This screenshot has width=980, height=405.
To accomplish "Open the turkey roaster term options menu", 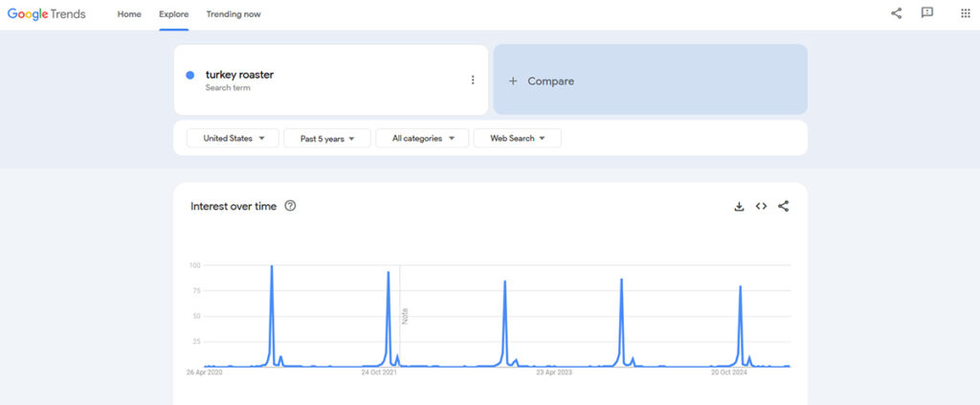I will pos(473,80).
